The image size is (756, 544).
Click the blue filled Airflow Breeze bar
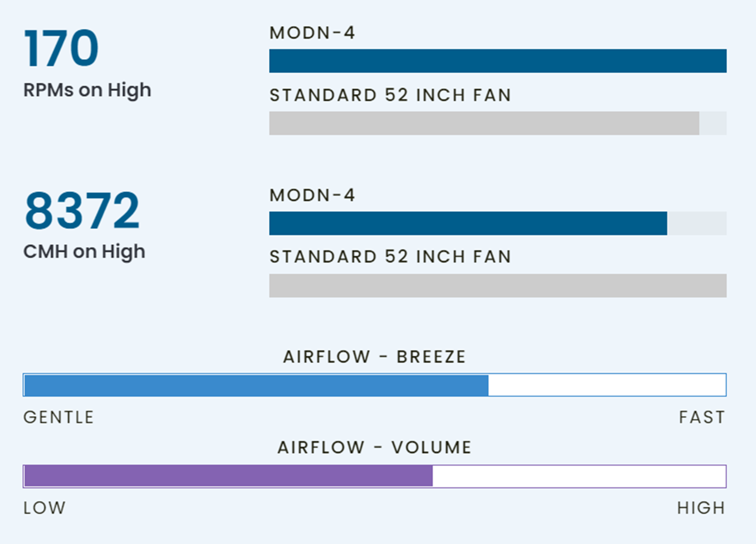coord(256,385)
